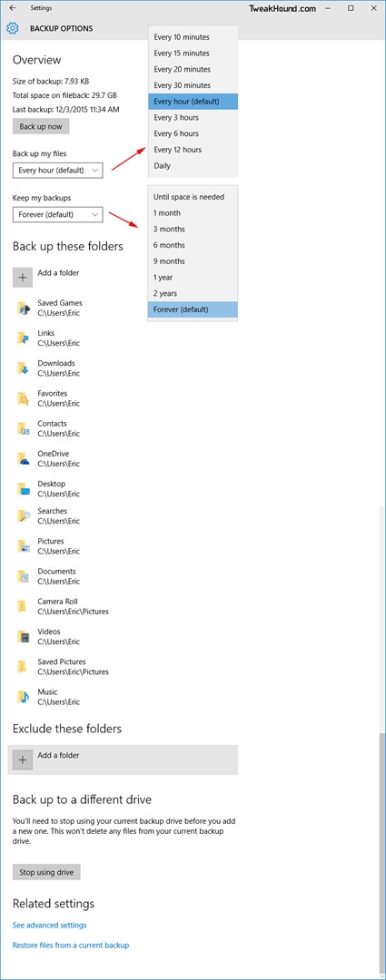Click the Back up now button
Image resolution: width=386 pixels, height=980 pixels.
[41, 126]
